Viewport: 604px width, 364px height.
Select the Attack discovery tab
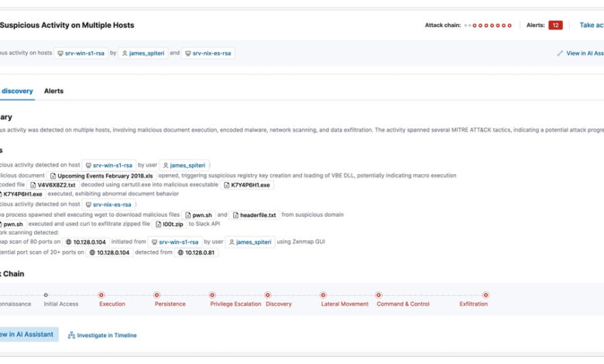pyautogui.click(x=16, y=91)
